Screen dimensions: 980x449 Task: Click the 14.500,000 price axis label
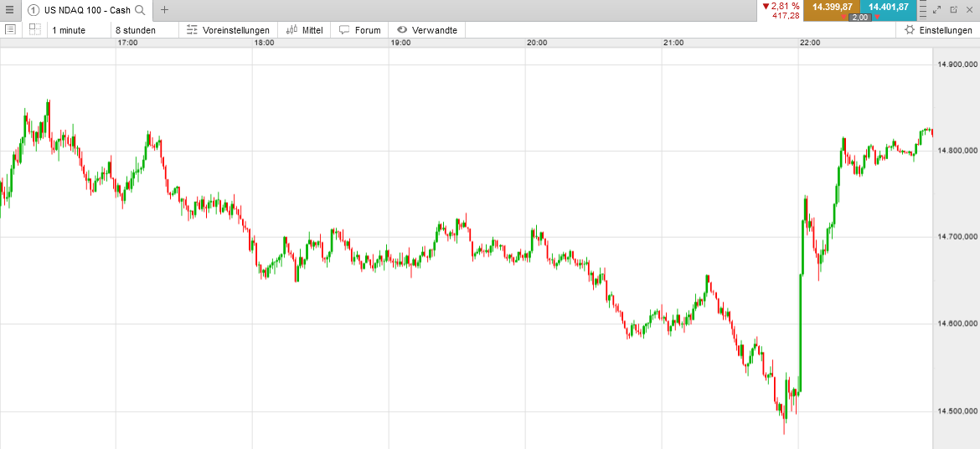(x=957, y=410)
